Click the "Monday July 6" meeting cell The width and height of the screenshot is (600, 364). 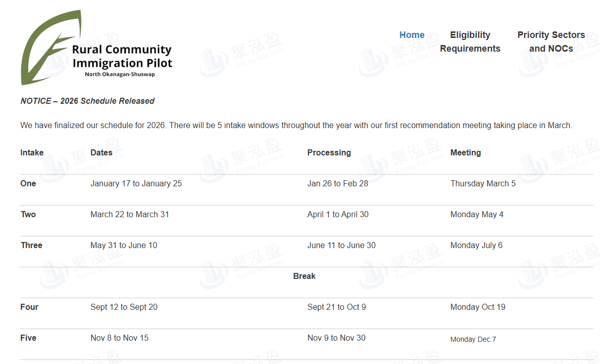tap(476, 245)
